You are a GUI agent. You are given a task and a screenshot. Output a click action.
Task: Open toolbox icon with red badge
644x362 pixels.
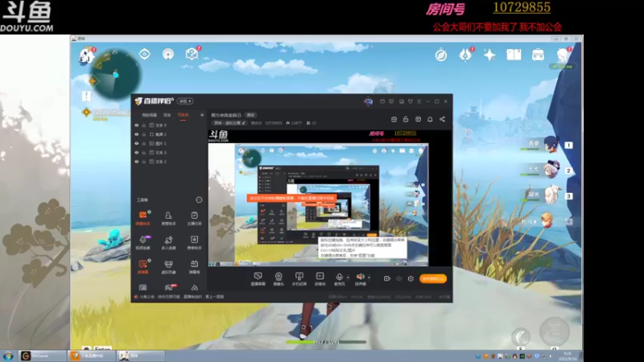[169, 287]
